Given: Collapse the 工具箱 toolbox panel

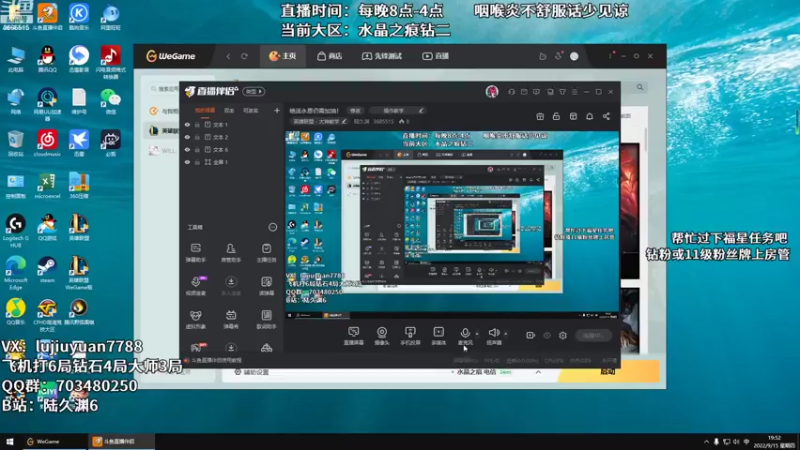Looking at the screenshot, I should (273, 227).
